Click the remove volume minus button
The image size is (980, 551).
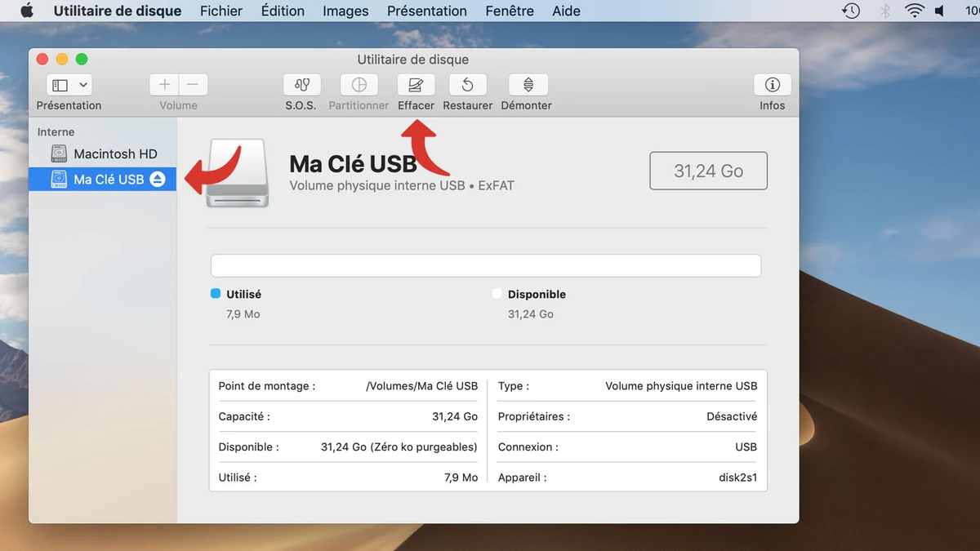click(194, 85)
